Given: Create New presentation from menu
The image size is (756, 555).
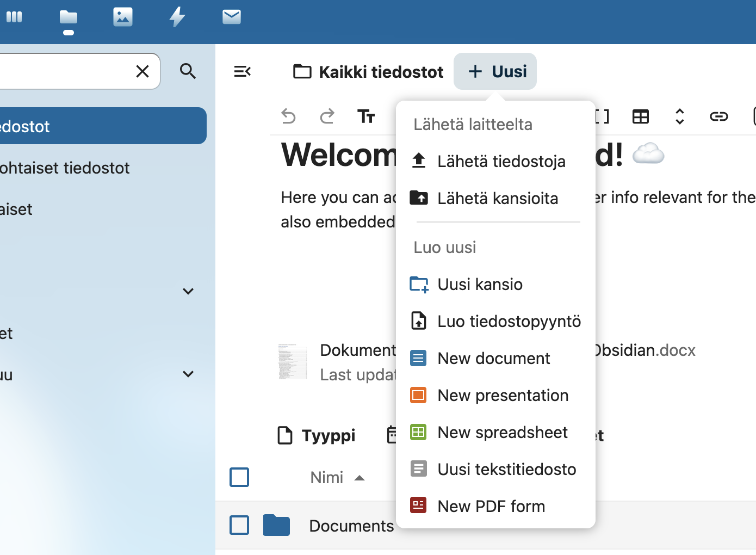Looking at the screenshot, I should pyautogui.click(x=496, y=396).
